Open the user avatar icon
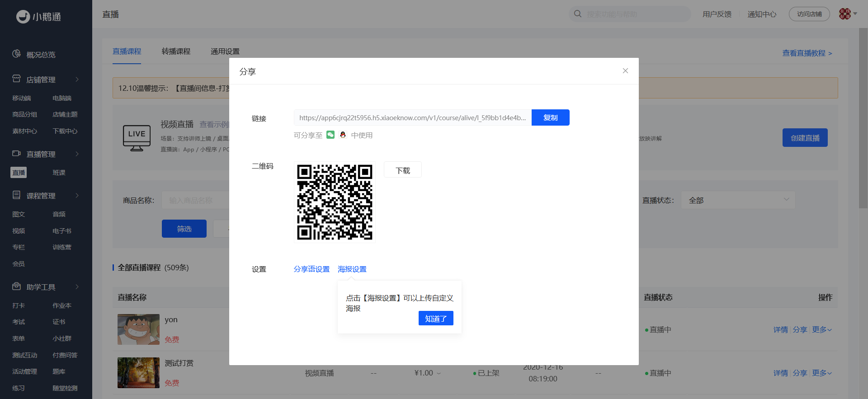 coord(844,14)
